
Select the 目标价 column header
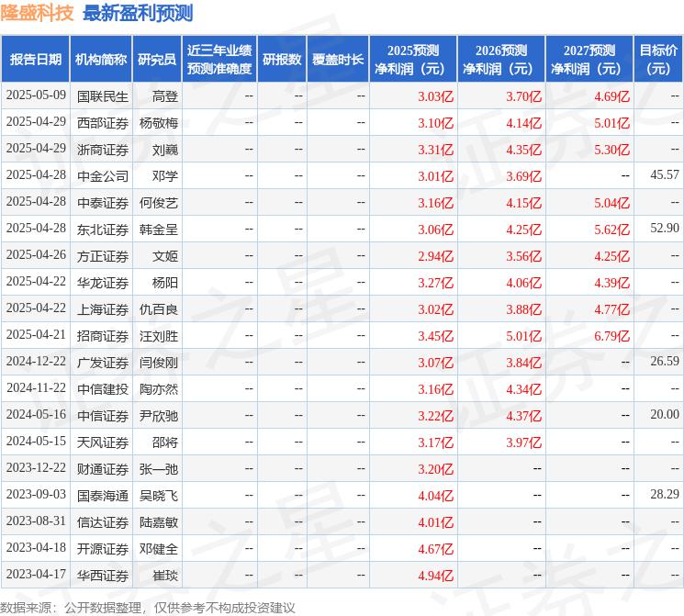coord(658,60)
